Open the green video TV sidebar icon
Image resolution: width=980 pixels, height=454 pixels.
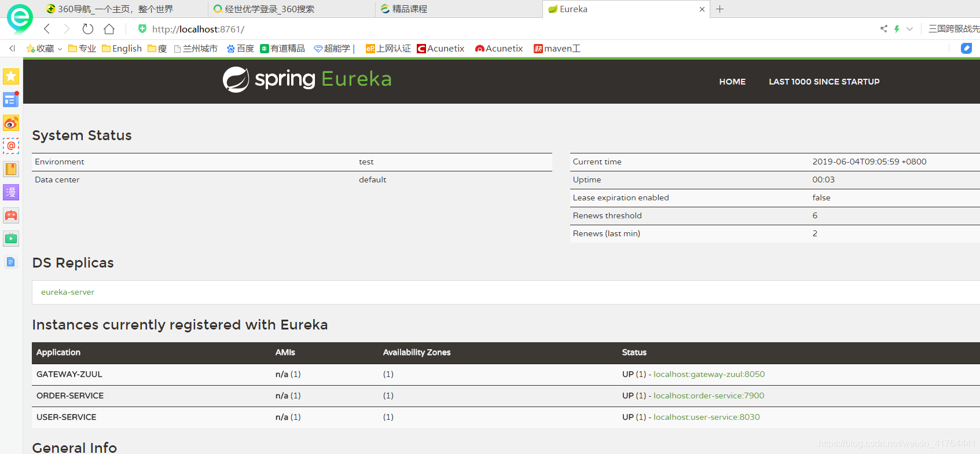(x=11, y=239)
